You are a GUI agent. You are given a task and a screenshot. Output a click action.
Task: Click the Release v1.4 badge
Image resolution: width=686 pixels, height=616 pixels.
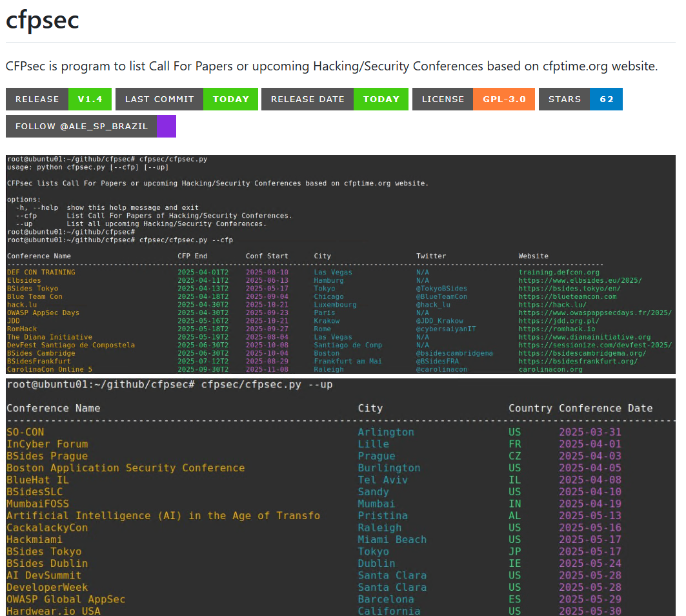click(x=59, y=99)
